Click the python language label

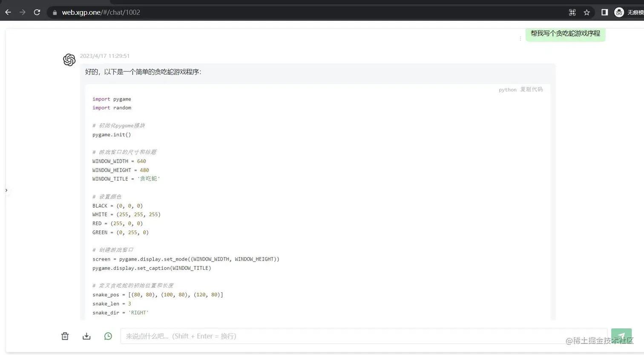(x=507, y=90)
